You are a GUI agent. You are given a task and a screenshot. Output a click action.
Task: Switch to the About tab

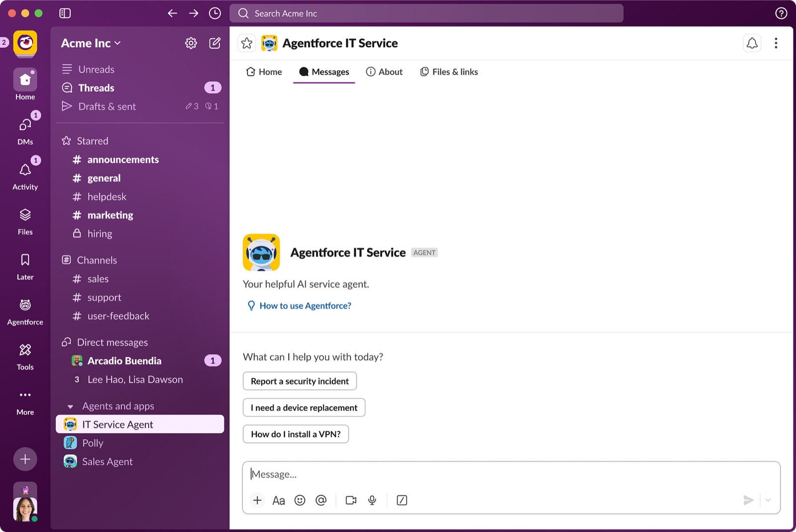click(x=384, y=72)
